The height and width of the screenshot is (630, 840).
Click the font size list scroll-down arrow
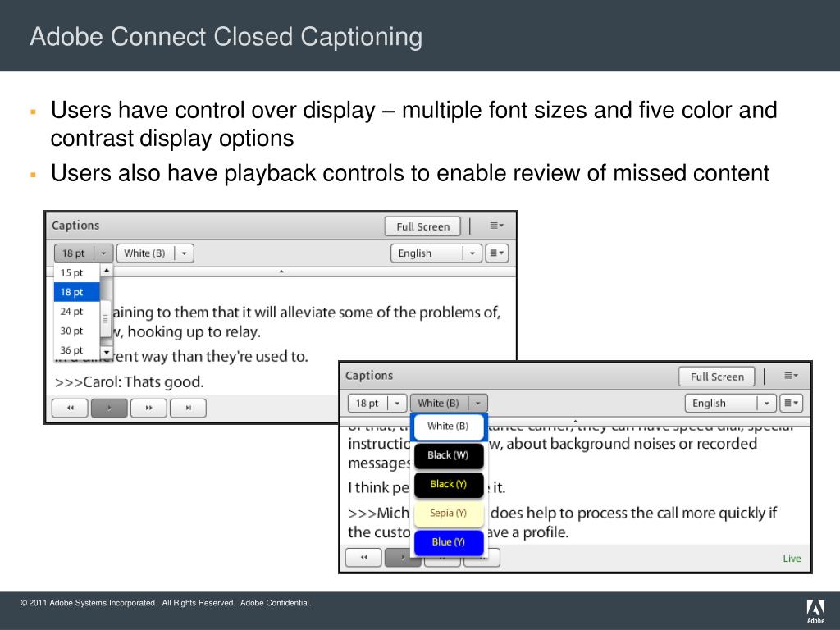point(106,353)
